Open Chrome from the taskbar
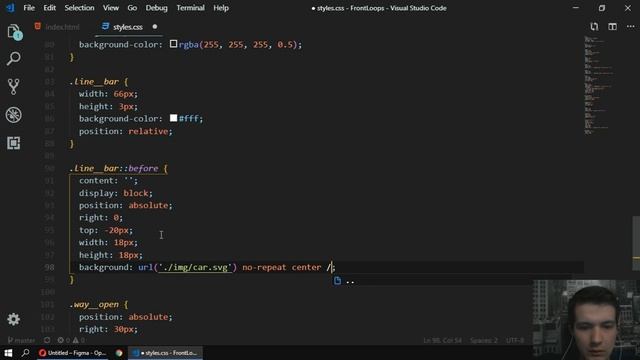640x360 pixels. coord(119,353)
